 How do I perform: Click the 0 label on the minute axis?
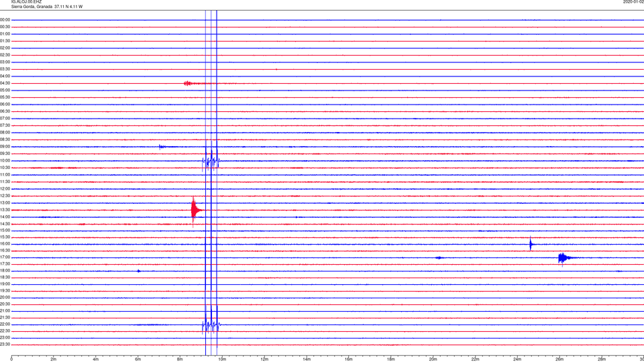11,359
